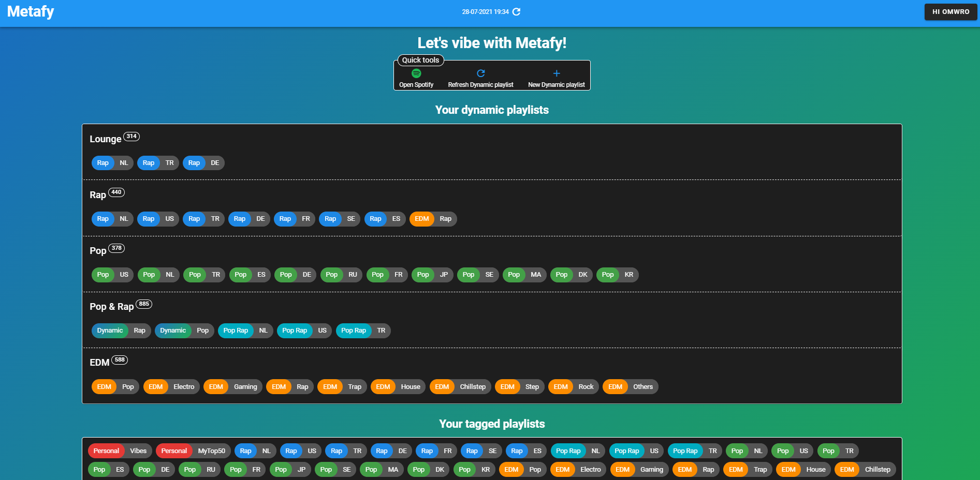Select the Pop MA tag in Pop row
This screenshot has height=480, width=980.
[x=524, y=275]
